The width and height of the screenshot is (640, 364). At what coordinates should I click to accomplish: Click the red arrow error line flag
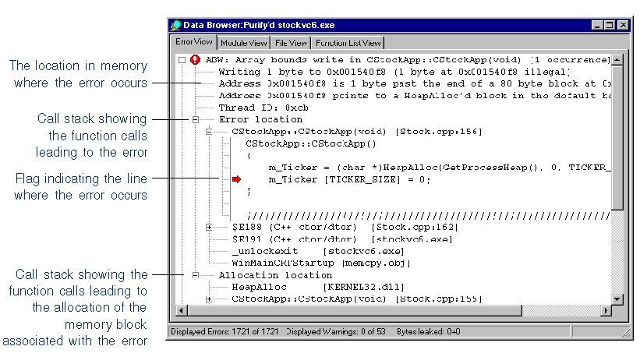coord(237,179)
